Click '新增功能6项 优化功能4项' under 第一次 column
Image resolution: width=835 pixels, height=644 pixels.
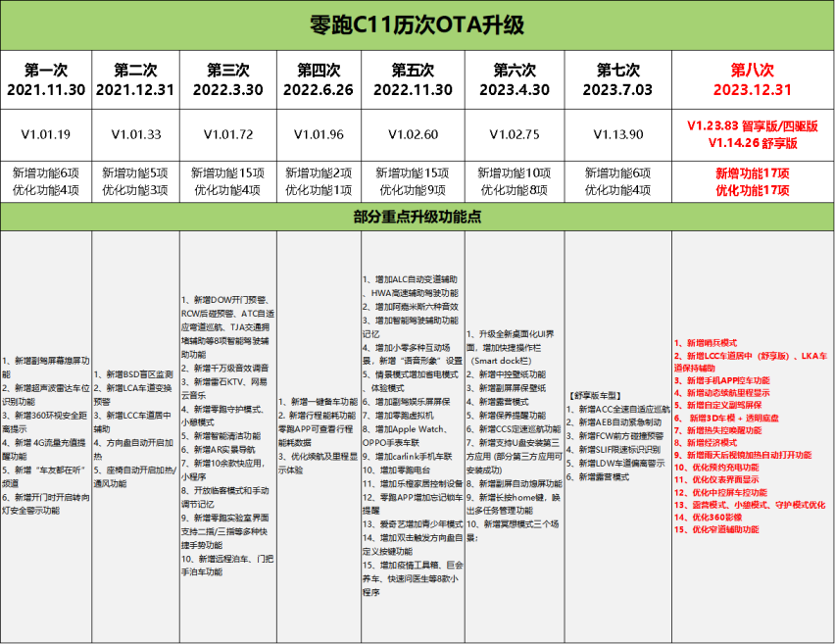[46, 181]
